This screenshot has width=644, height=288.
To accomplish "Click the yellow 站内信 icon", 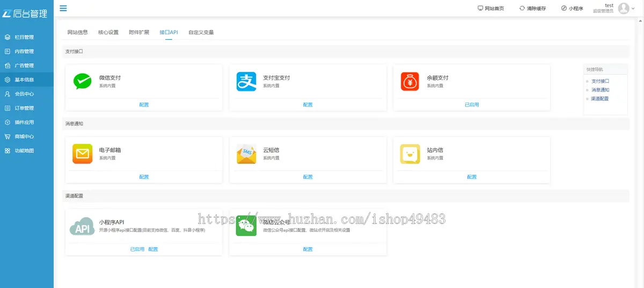I will click(410, 154).
